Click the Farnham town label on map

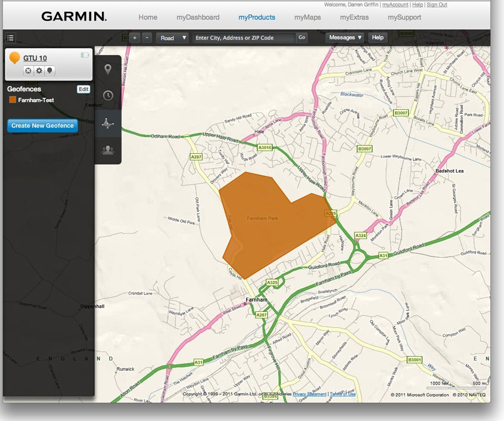tap(256, 300)
